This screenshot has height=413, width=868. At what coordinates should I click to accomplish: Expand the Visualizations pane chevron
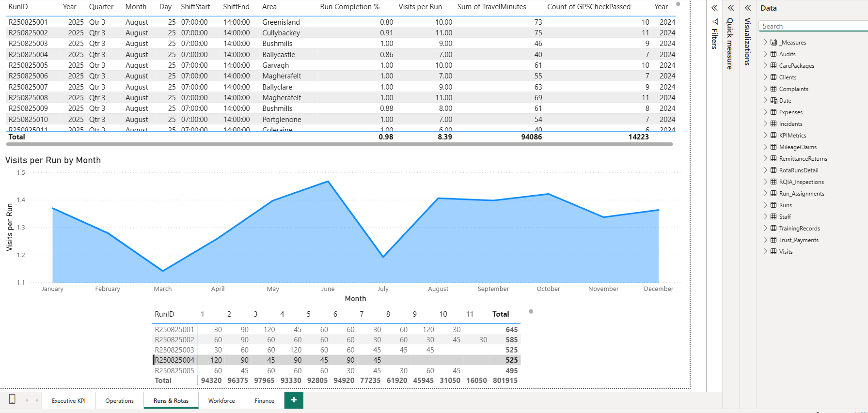click(x=748, y=8)
